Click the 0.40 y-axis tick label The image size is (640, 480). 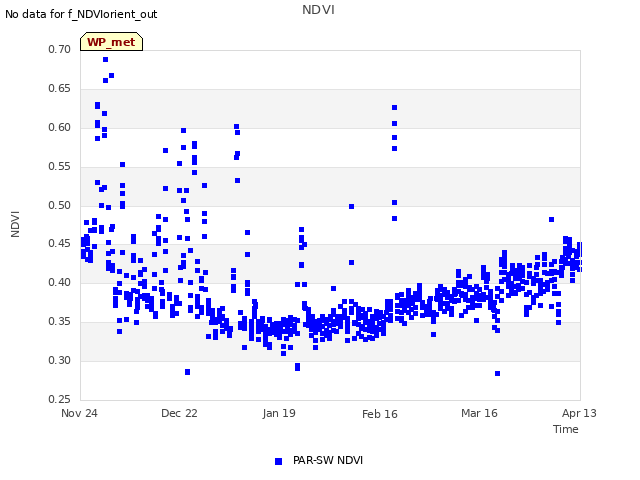click(x=60, y=282)
